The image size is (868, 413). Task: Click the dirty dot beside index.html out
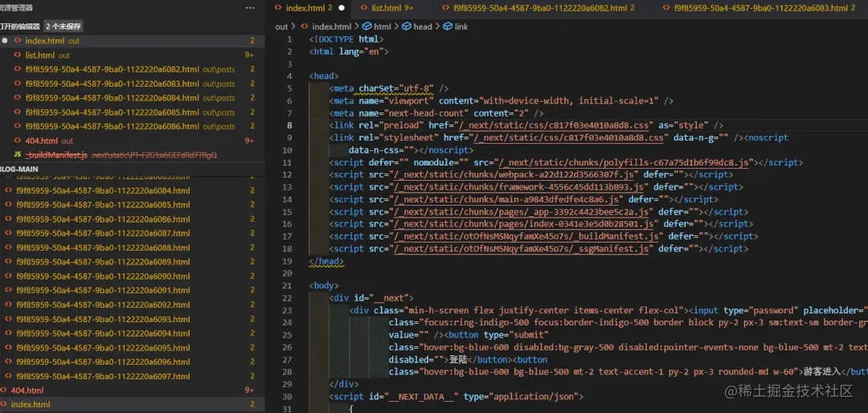click(4, 41)
